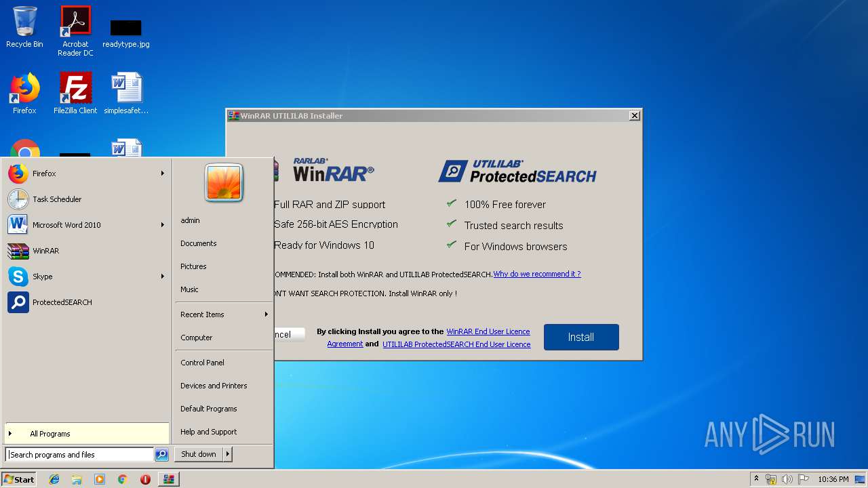Open the Action Center flag icon
Viewport: 868px width, 488px height.
(x=804, y=479)
